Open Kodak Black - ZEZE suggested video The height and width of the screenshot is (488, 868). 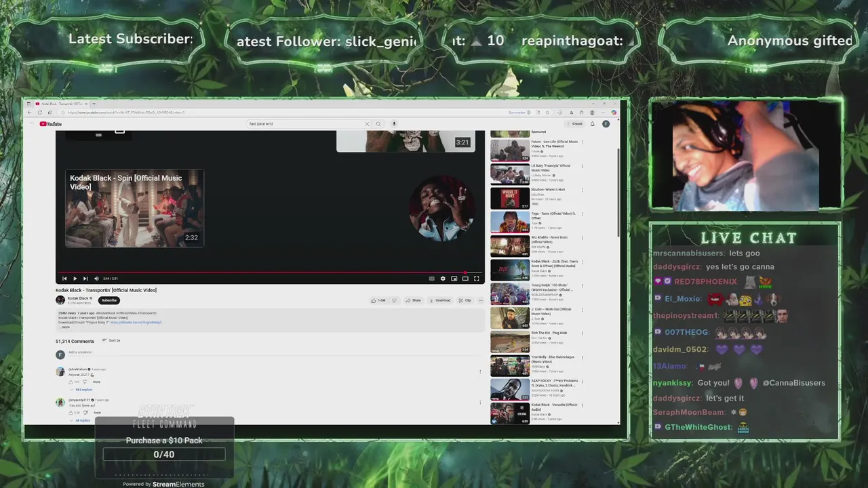535,270
